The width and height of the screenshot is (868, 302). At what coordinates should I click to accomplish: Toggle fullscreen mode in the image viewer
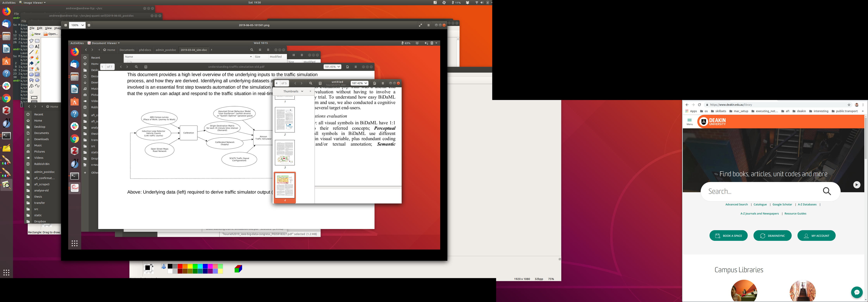coord(420,25)
